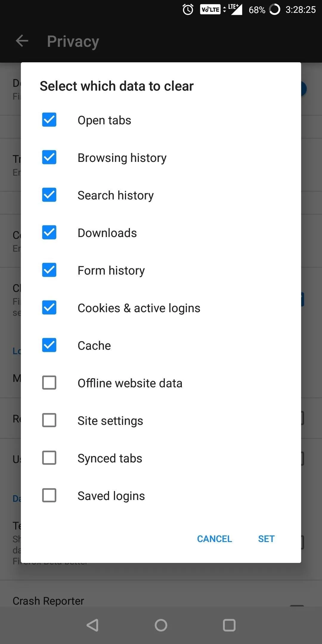Image resolution: width=322 pixels, height=644 pixels.
Task: Tap the battery ring icon in status bar
Action: click(275, 10)
